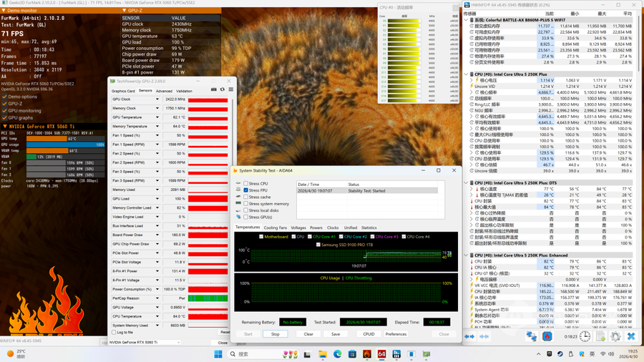The width and height of the screenshot is (644, 362).
Task: Click HWiNFO flame chip icon
Action: tap(547, 336)
